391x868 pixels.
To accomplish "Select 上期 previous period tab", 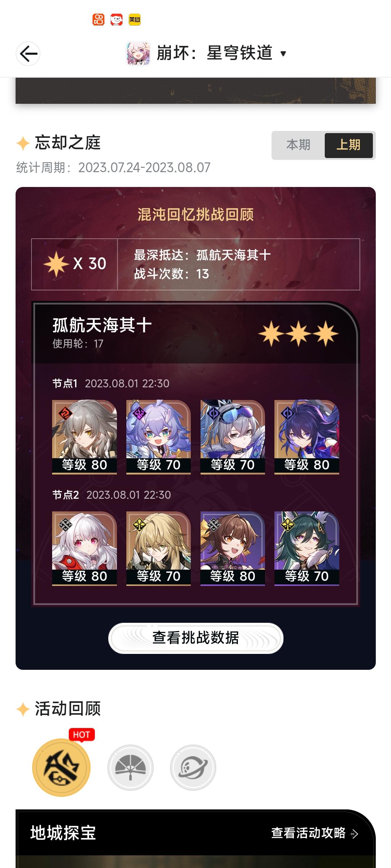I will click(349, 145).
